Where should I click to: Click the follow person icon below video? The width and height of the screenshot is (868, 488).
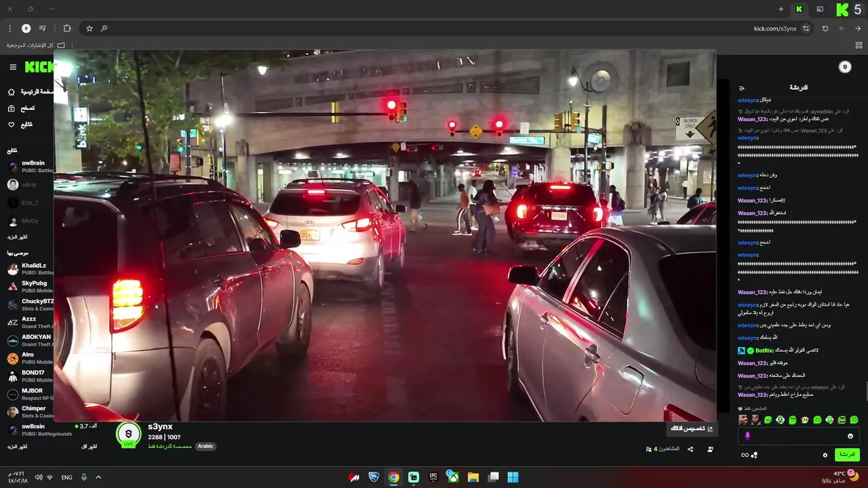[x=710, y=449]
